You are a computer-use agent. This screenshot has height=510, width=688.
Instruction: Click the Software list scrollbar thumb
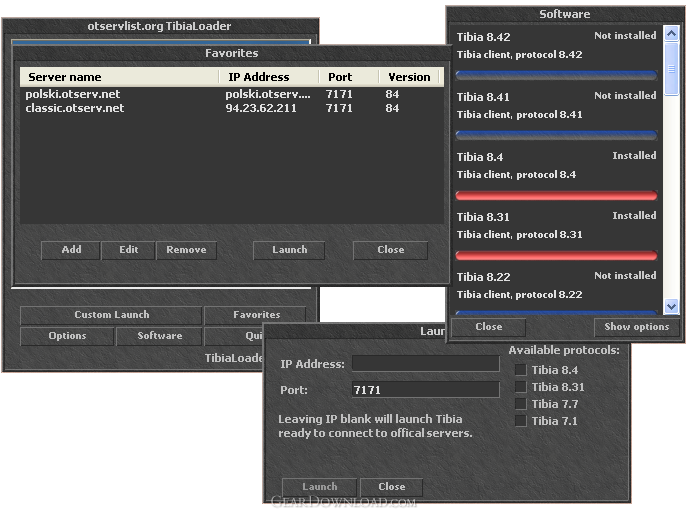671,68
